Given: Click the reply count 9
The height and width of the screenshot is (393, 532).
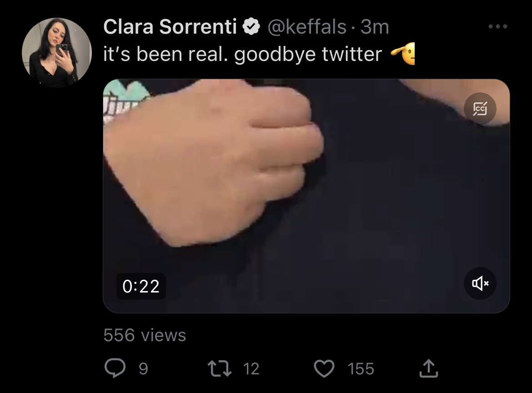Looking at the screenshot, I should click(144, 368).
